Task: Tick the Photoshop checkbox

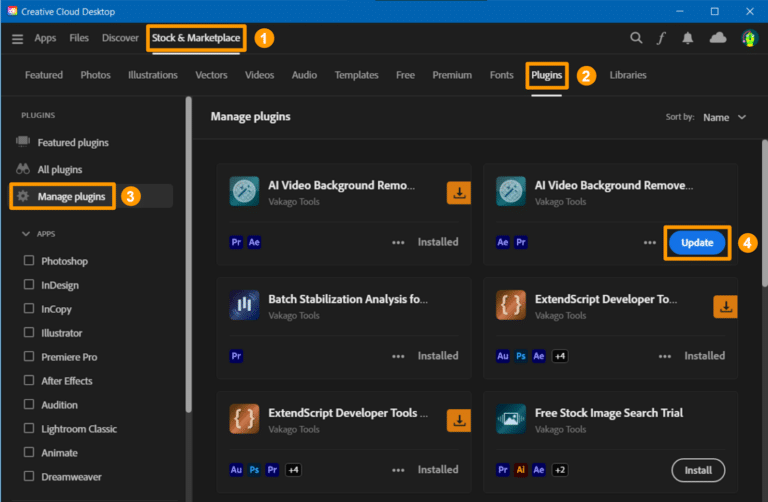Action: coord(29,261)
